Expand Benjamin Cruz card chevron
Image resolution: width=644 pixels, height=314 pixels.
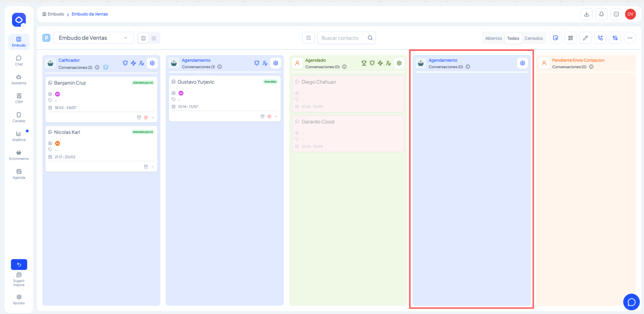[x=152, y=118]
